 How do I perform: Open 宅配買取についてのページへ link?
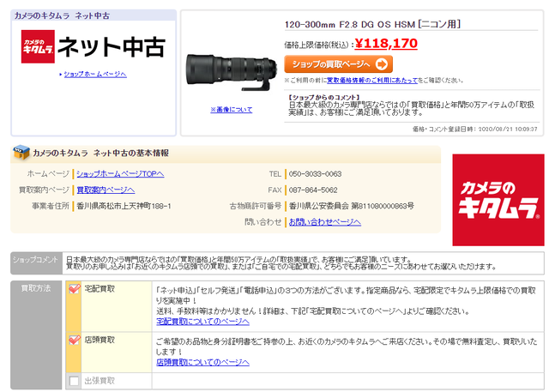pos(202,322)
